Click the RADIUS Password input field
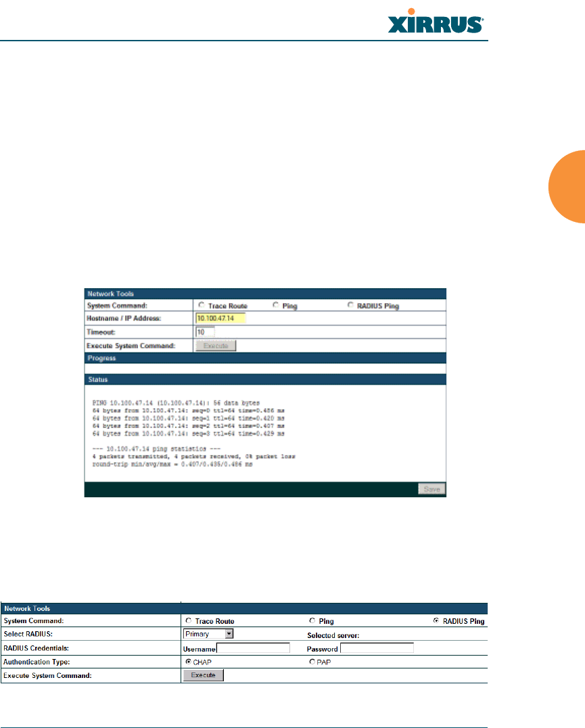 [x=377, y=648]
